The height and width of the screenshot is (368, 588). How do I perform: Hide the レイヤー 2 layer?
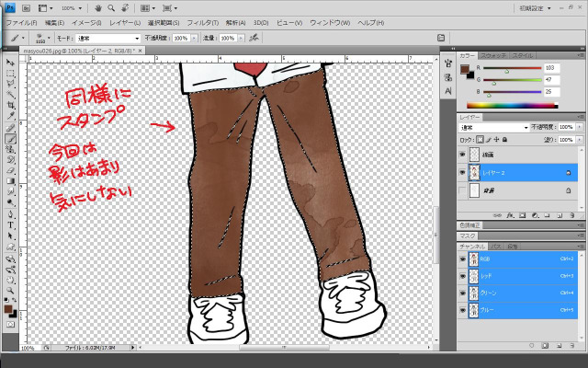pos(462,172)
